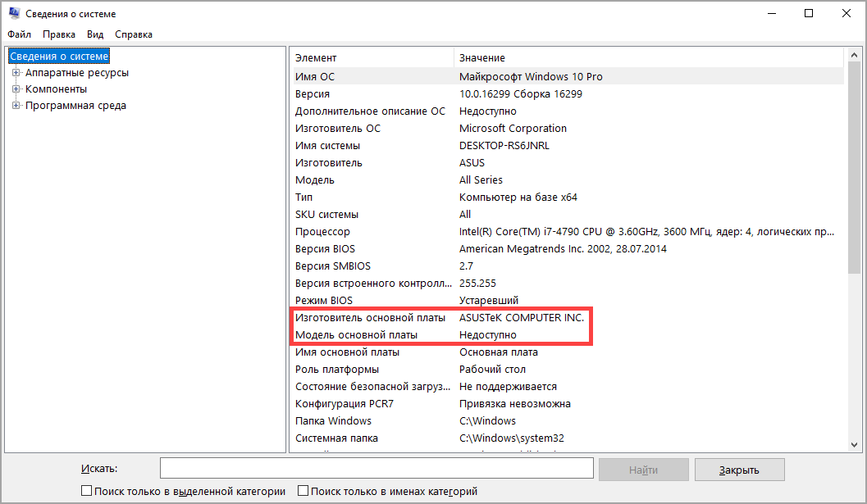Select the Роль платформы row
This screenshot has width=867, height=504.
click(x=568, y=369)
